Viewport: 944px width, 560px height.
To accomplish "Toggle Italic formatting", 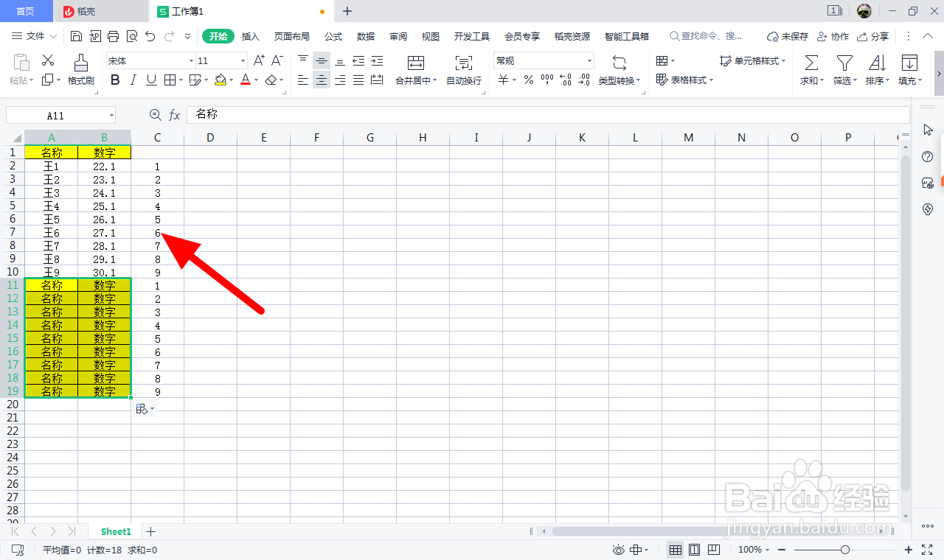I will (133, 80).
